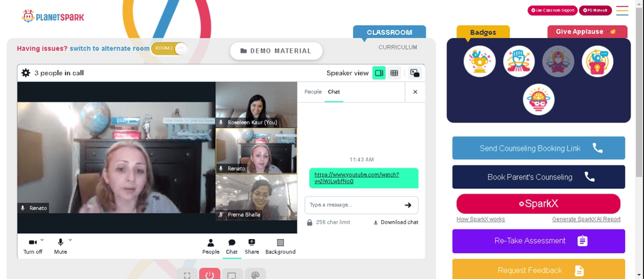This screenshot has height=279, width=644.
Task: Expand microphone options chevron
Action: 70,240
